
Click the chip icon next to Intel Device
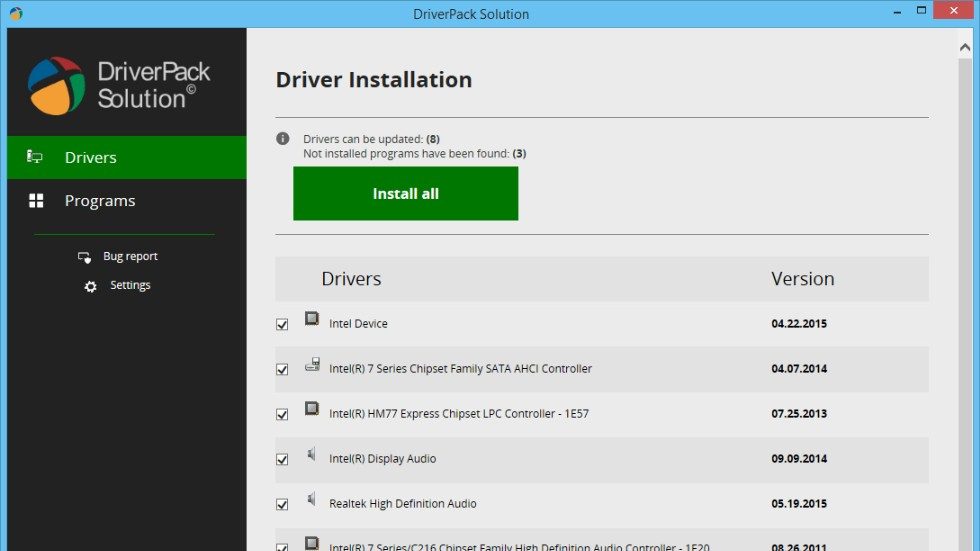click(x=312, y=319)
